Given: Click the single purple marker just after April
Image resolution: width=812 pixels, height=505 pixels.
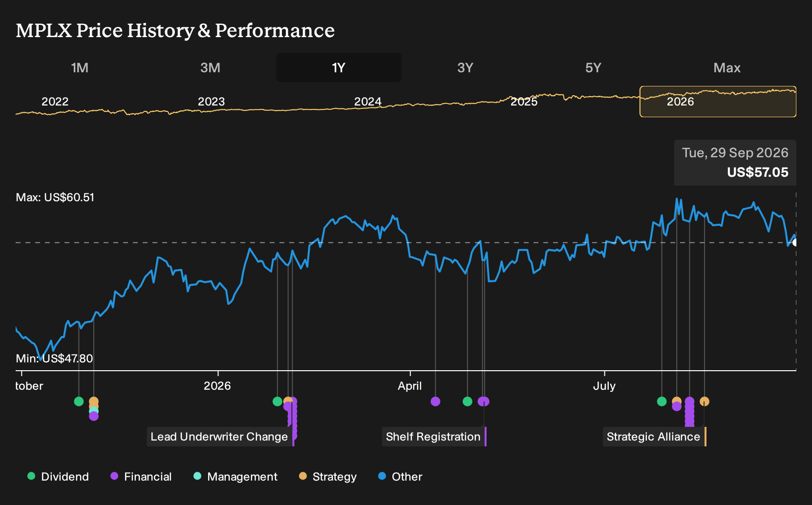Looking at the screenshot, I should (435, 401).
